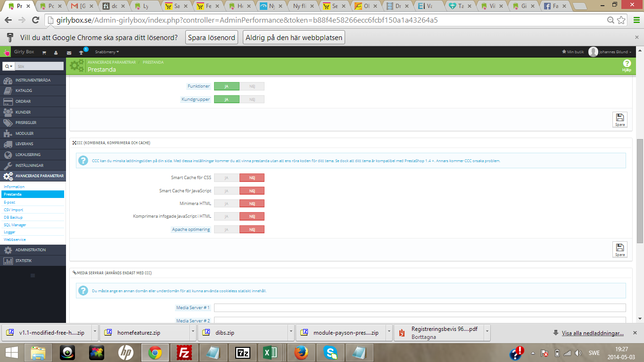This screenshot has height=362, width=644.
Task: Show hidden system tray icons
Action: tap(532, 353)
